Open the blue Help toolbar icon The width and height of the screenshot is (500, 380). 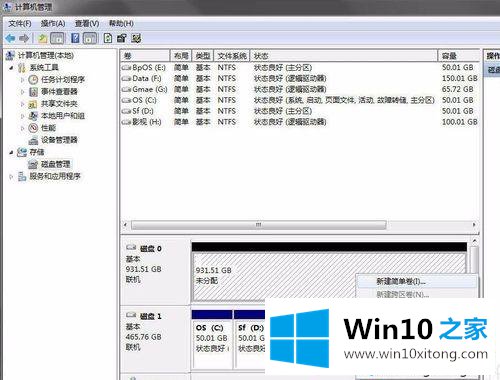click(x=75, y=38)
